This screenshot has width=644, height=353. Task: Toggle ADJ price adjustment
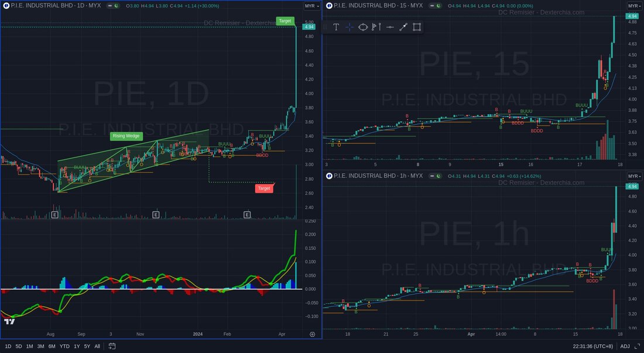[625, 347]
